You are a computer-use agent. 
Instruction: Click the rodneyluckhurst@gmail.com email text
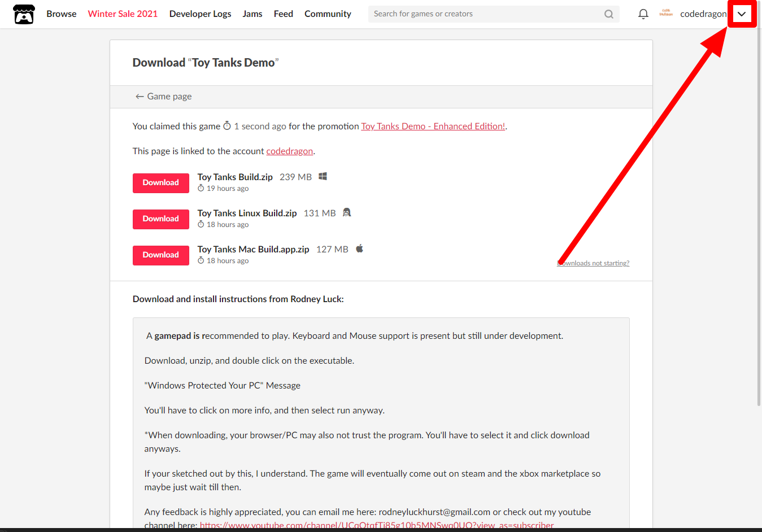(x=434, y=512)
